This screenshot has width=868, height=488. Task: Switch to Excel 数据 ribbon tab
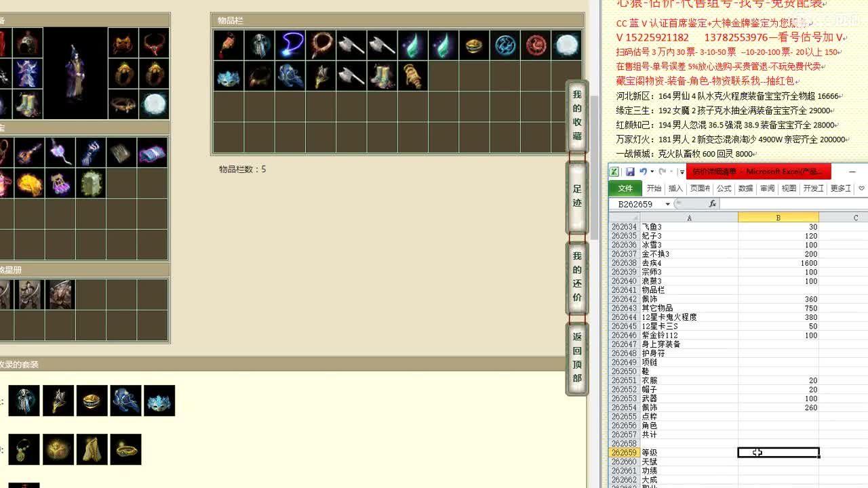pyautogui.click(x=746, y=188)
